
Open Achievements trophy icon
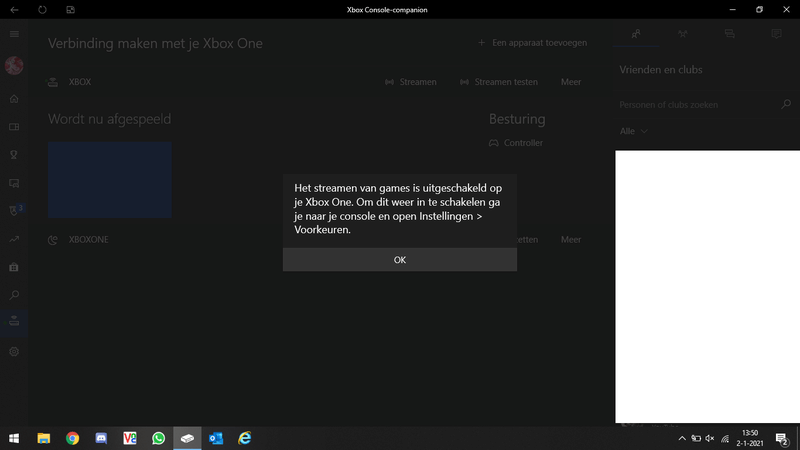(x=14, y=155)
